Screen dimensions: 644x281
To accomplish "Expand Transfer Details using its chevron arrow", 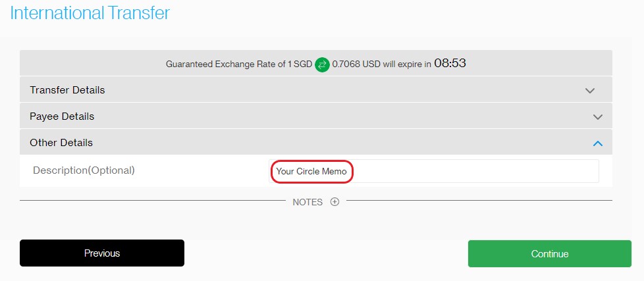I will (590, 91).
